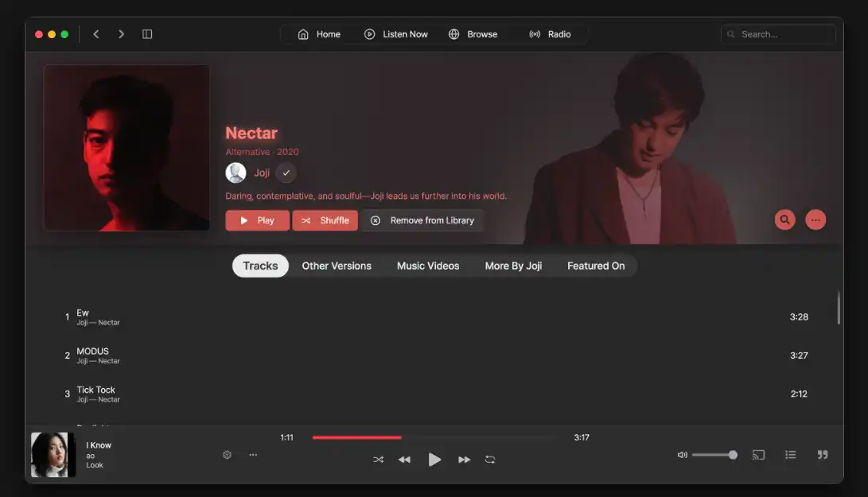Click the I Know song title
Viewport: 868px width, 497px height.
click(99, 445)
